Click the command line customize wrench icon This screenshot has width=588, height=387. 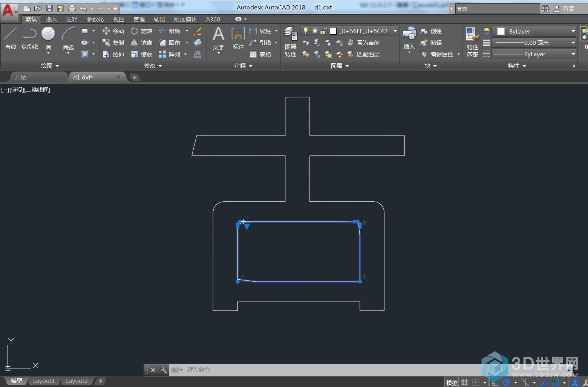pyautogui.click(x=164, y=370)
